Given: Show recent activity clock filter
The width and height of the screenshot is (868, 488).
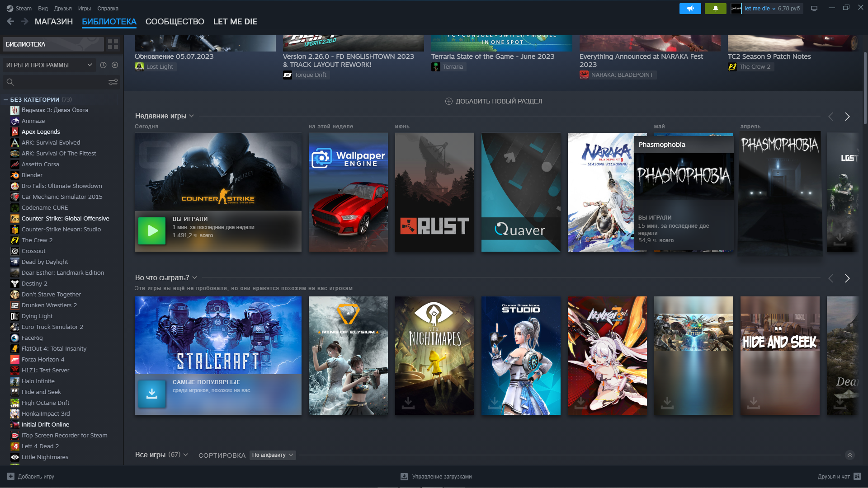Looking at the screenshot, I should 103,65.
